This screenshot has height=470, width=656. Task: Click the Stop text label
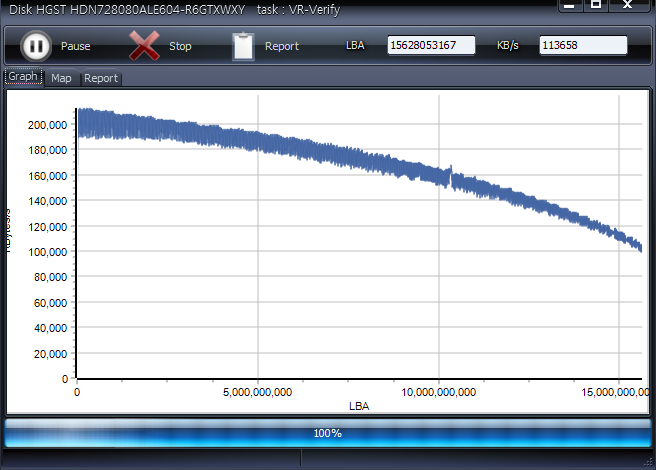[x=180, y=47]
